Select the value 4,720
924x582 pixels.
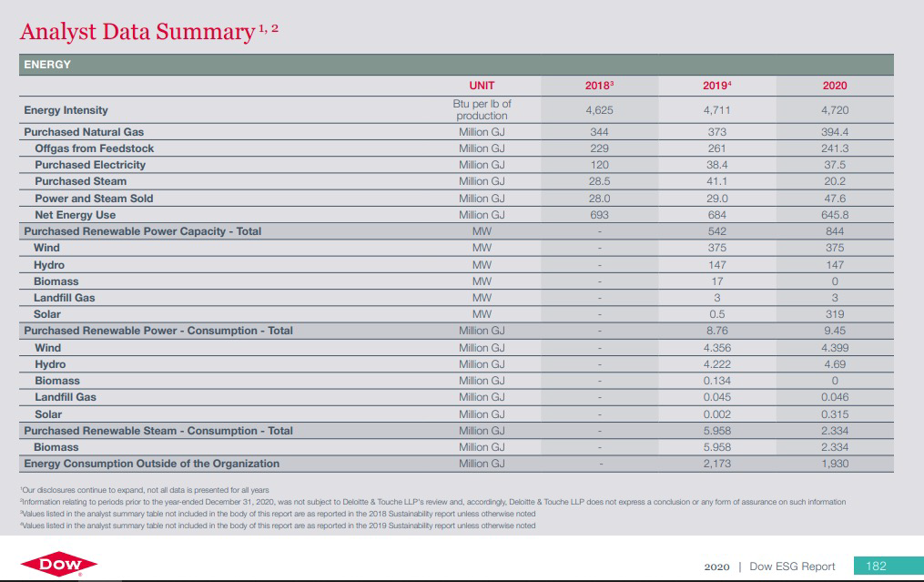pyautogui.click(x=835, y=110)
